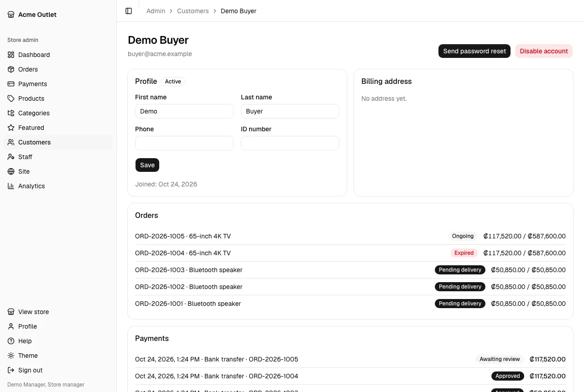Click the View store shop icon
The width and height of the screenshot is (584, 392).
(x=11, y=312)
